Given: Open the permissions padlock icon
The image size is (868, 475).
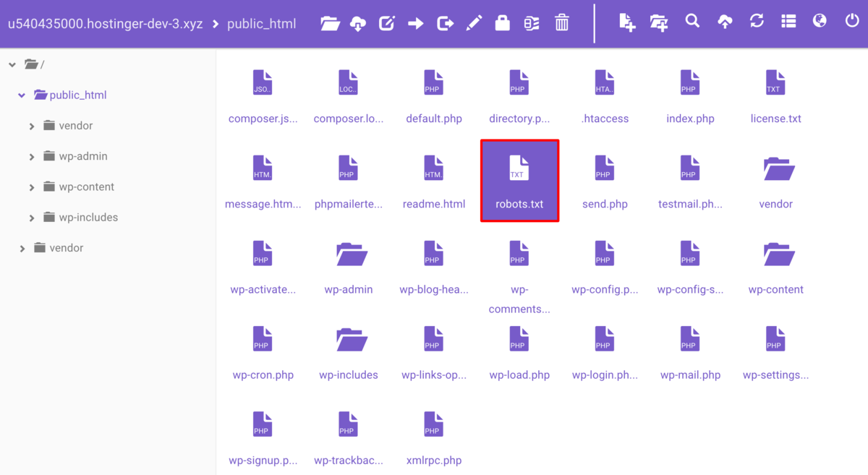Looking at the screenshot, I should pyautogui.click(x=503, y=23).
